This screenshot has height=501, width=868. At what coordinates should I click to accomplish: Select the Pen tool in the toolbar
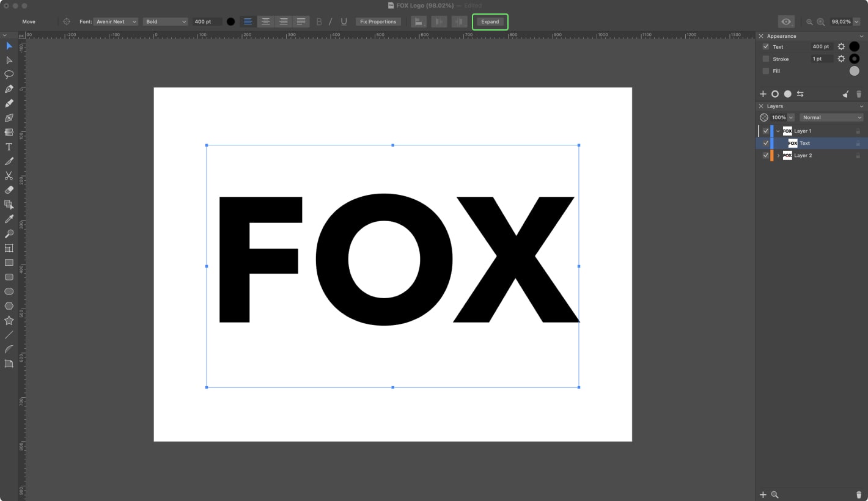click(x=9, y=89)
